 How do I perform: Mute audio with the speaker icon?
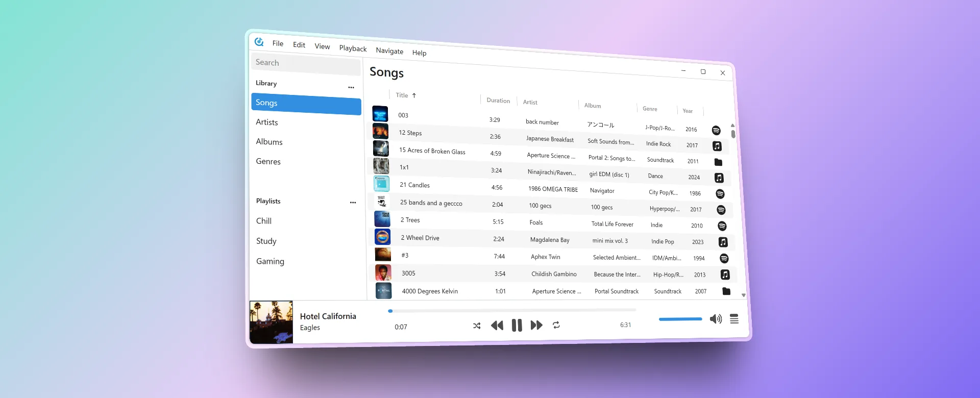pyautogui.click(x=716, y=319)
